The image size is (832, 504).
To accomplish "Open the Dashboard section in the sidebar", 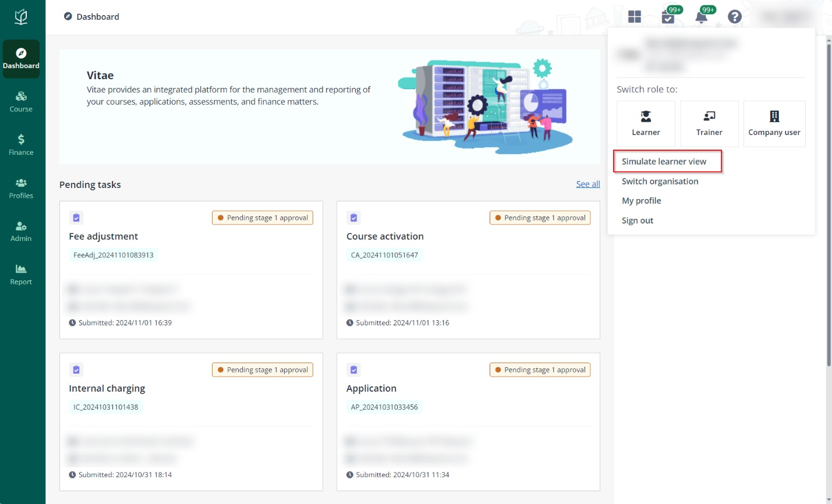I will pos(21,59).
